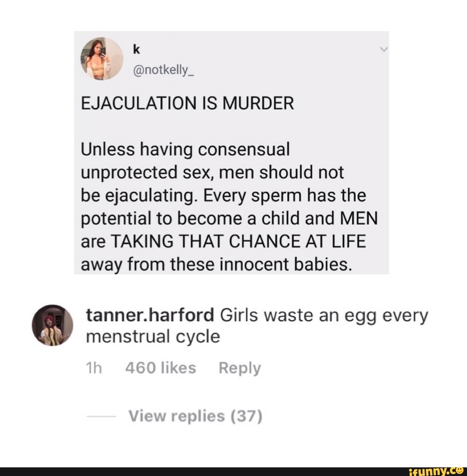Click the word "menstrual cycle" in comment
Viewport: 467px width, 476px height.
153,337
